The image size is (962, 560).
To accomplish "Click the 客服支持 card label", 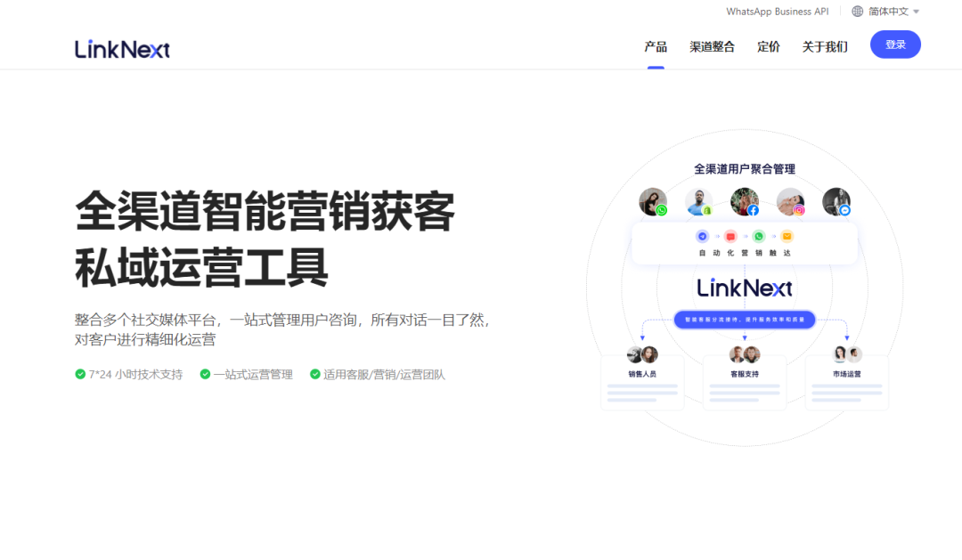I will click(x=745, y=374).
